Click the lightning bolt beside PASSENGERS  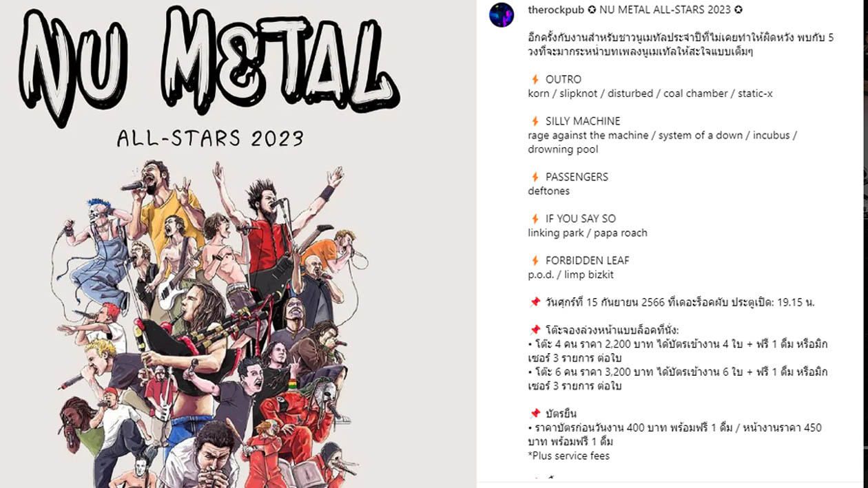535,177
